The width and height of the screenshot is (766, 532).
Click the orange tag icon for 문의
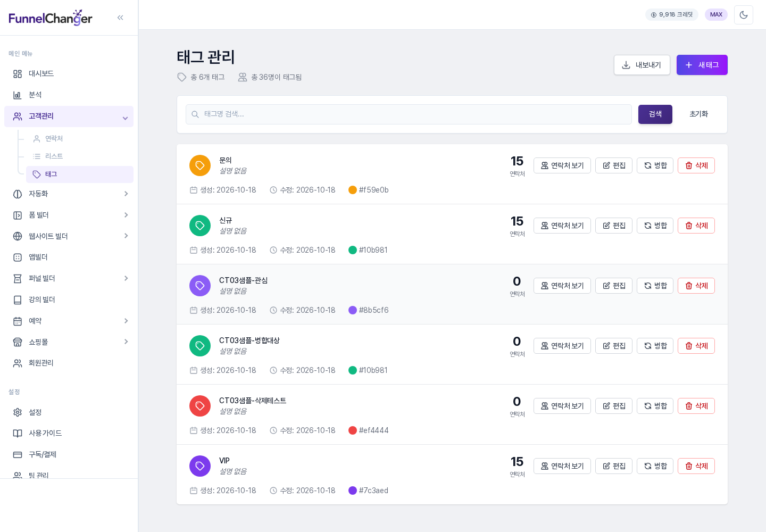pyautogui.click(x=200, y=165)
